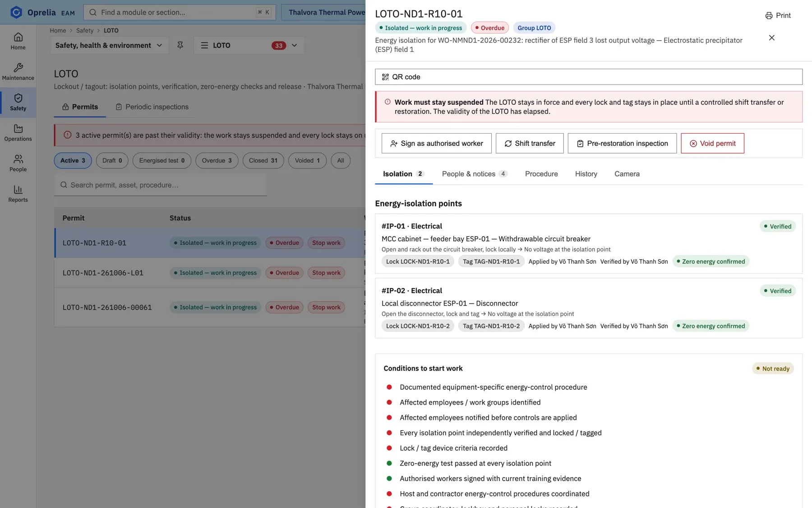Open the QR code section
The height and width of the screenshot is (508, 812).
pos(589,77)
